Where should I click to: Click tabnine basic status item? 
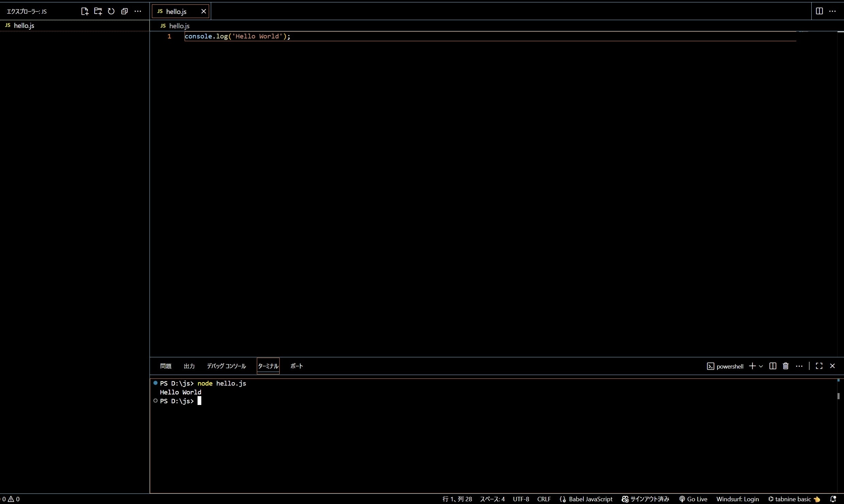(794, 499)
